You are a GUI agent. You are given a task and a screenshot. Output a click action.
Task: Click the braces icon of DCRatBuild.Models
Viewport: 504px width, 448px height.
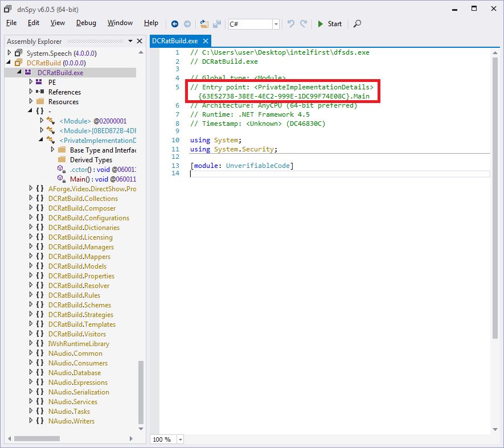click(x=40, y=266)
